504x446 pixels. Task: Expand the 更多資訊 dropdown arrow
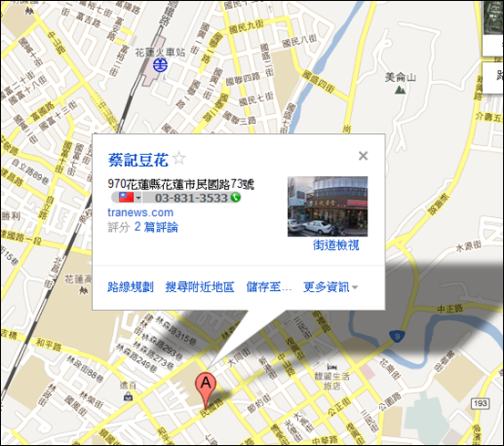[x=355, y=287]
